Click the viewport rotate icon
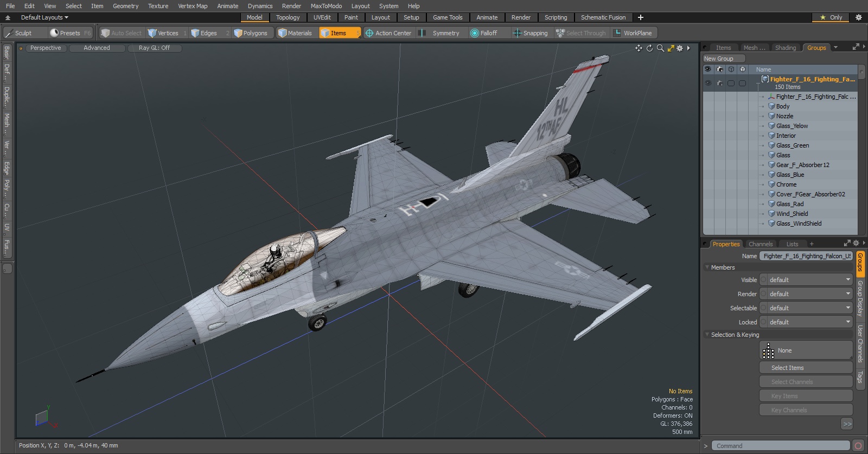 (649, 48)
